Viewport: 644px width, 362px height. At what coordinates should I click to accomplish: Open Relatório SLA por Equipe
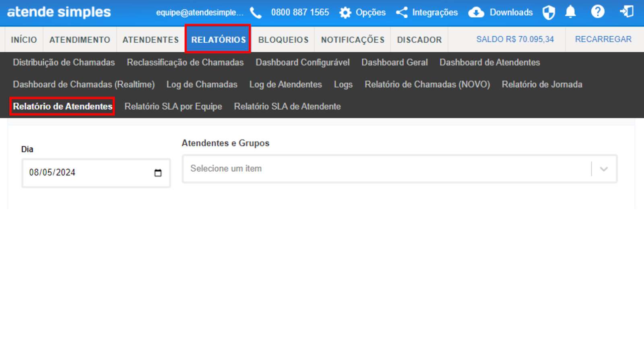pos(173,107)
